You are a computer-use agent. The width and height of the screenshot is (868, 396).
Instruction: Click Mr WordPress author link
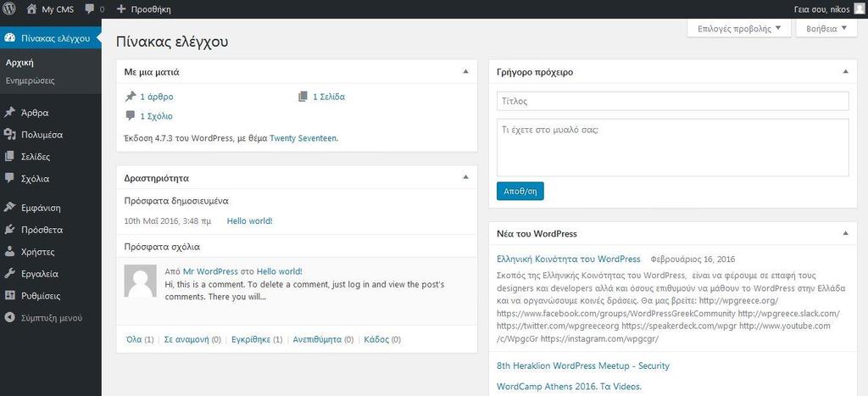(x=210, y=271)
